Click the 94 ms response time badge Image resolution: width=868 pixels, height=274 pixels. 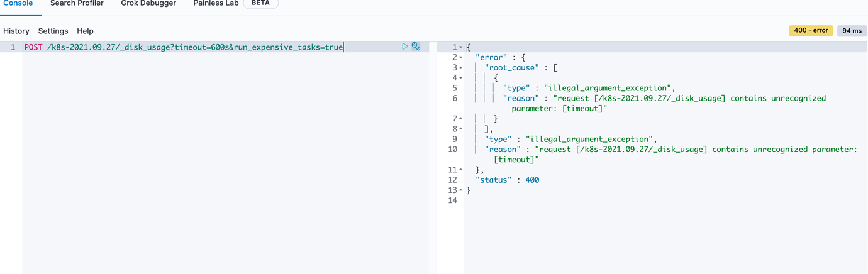[852, 30]
